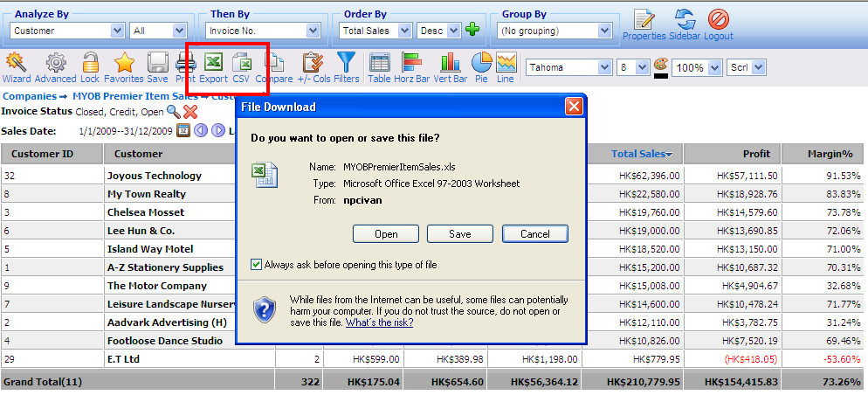Click the Logout icon
The width and height of the screenshot is (868, 402).
pos(719,25)
